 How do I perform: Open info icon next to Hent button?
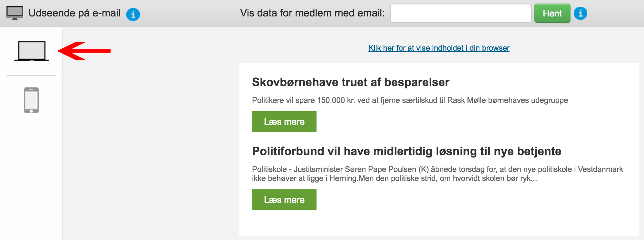click(581, 13)
